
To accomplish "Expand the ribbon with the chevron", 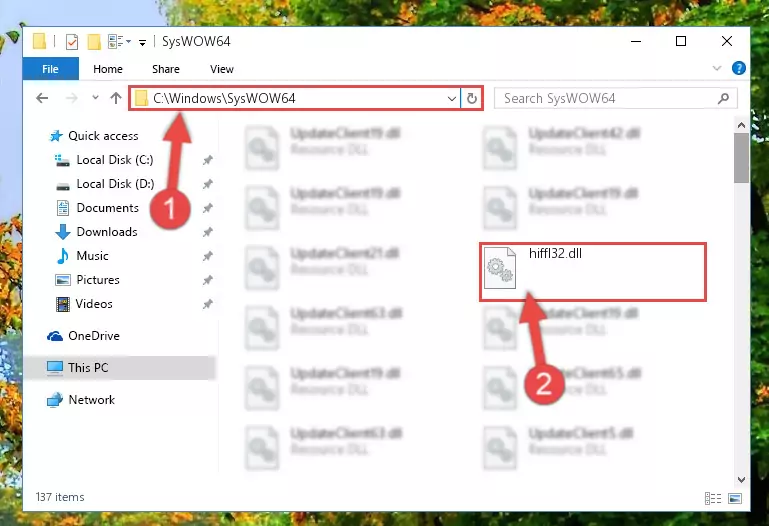I will (x=717, y=68).
